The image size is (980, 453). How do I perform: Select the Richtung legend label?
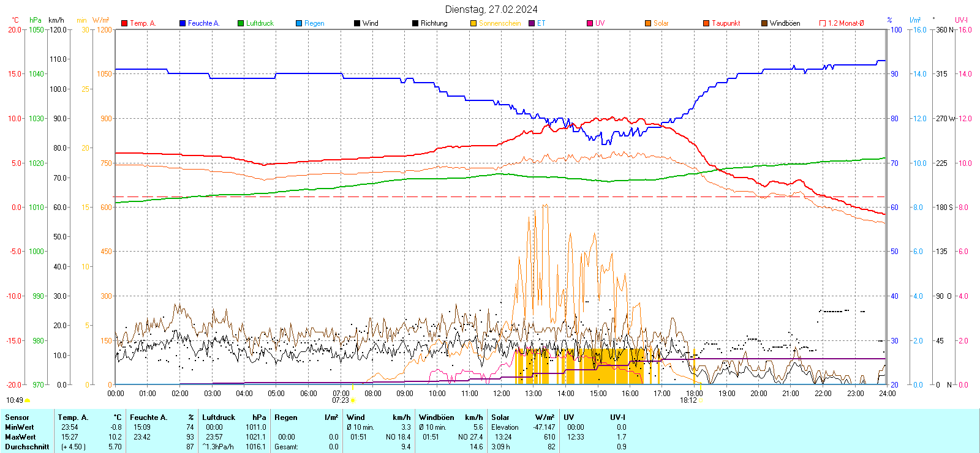tap(434, 23)
